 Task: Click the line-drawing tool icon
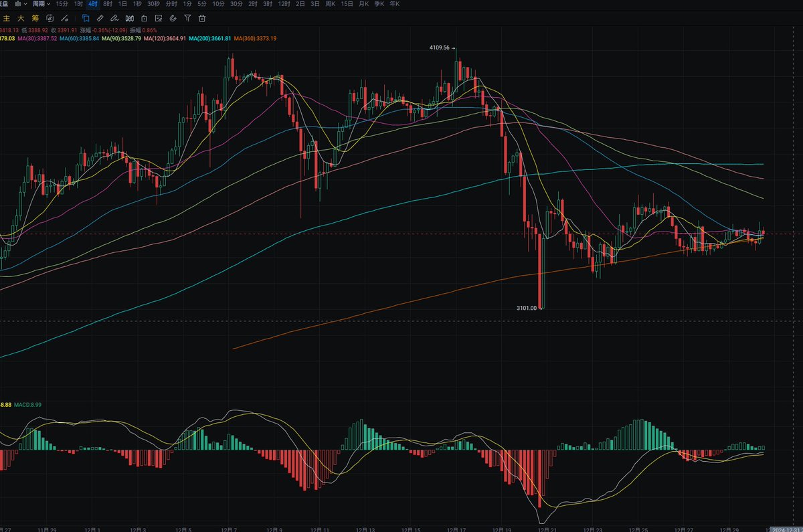[66, 18]
